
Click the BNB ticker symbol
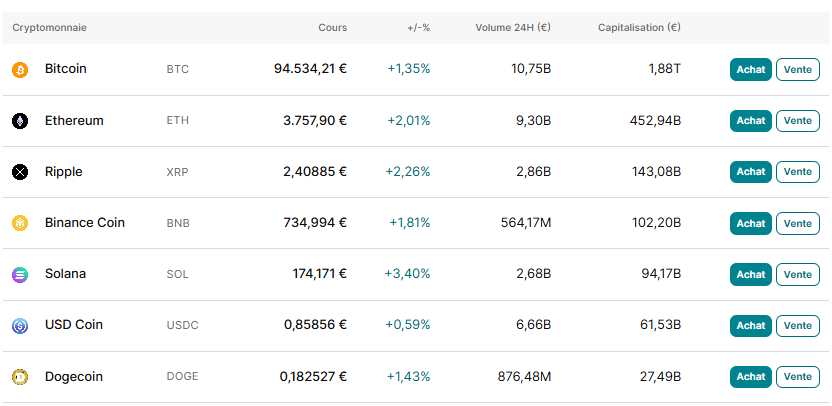178,223
